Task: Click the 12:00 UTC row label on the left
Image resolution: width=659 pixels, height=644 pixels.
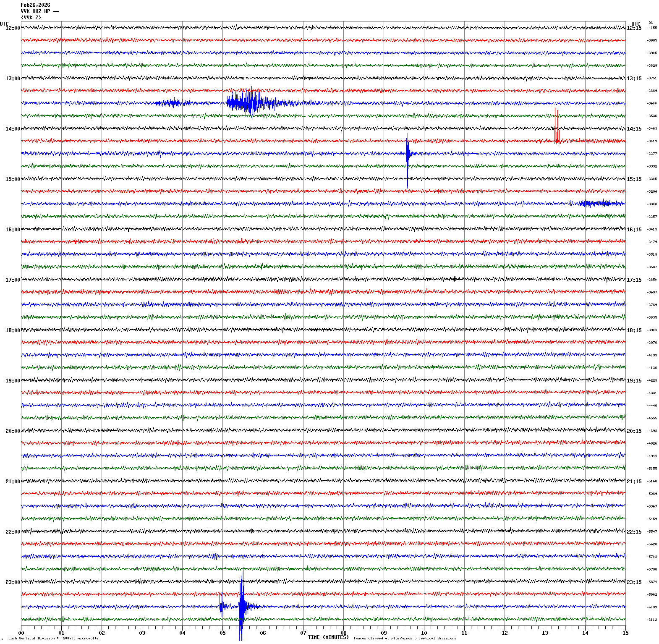Action: 13,28
